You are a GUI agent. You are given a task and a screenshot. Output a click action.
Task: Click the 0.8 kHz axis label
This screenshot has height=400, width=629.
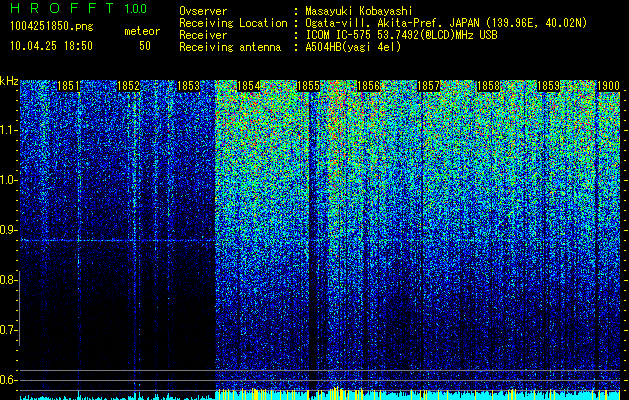pyautogui.click(x=8, y=280)
